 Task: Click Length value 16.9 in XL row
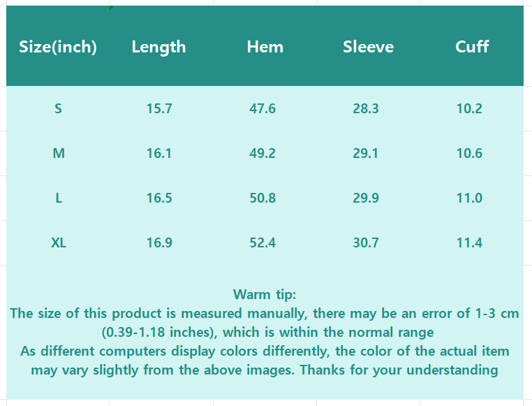(x=159, y=242)
